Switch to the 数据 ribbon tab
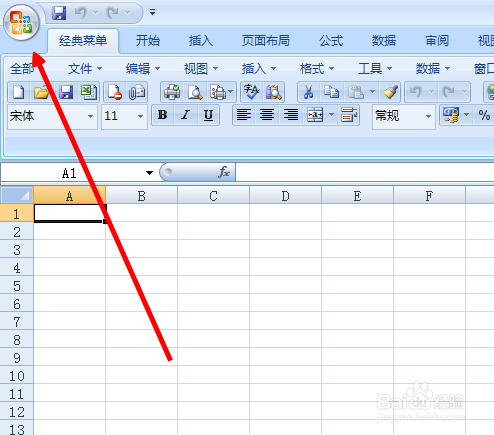 (x=384, y=41)
